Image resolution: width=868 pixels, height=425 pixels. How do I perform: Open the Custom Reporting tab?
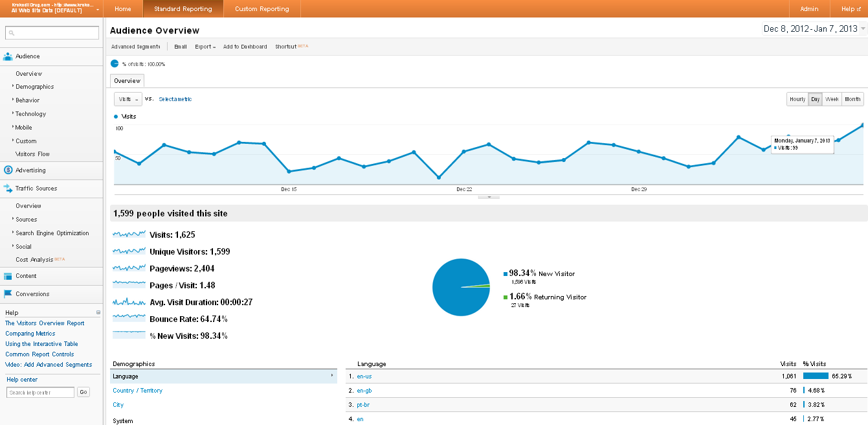click(x=262, y=9)
